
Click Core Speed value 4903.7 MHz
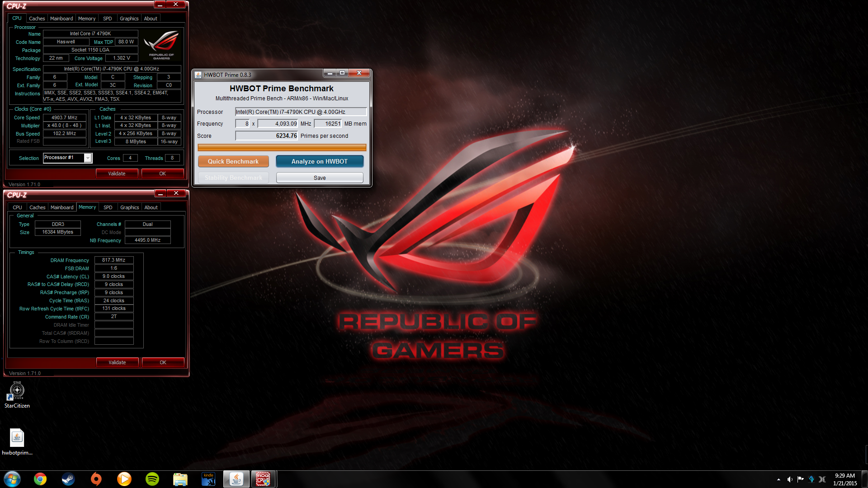coord(64,117)
